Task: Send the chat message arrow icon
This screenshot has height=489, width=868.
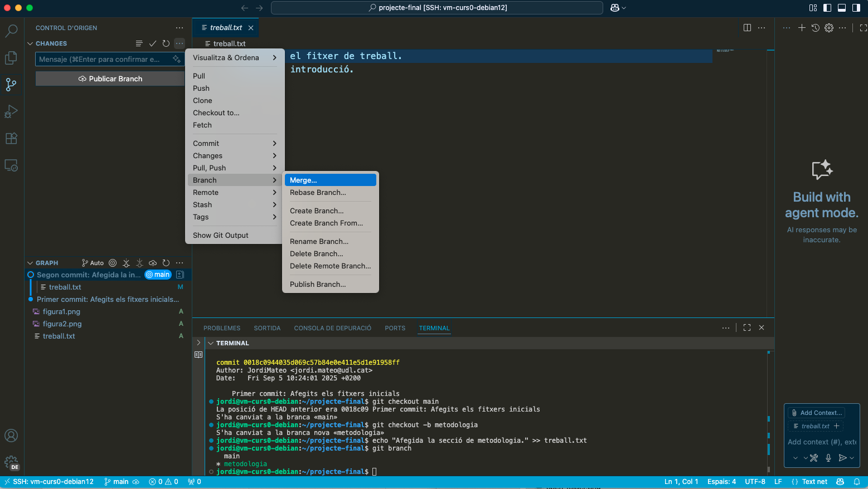Action: [842, 458]
